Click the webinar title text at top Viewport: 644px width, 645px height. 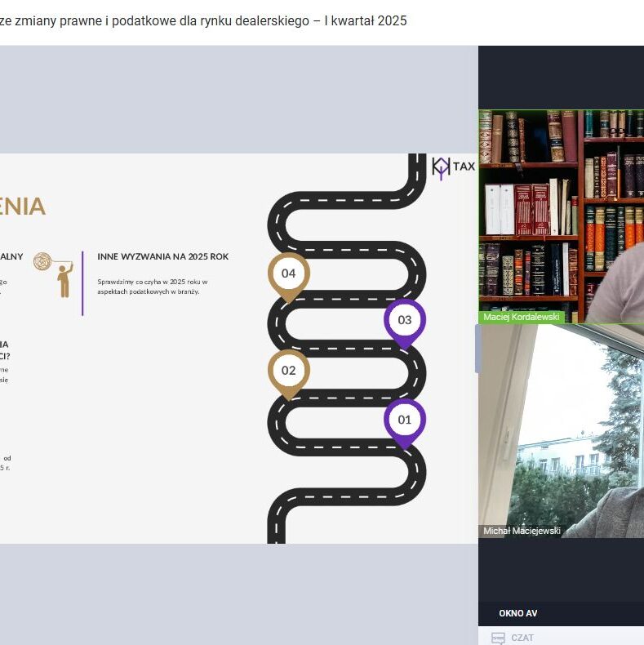pyautogui.click(x=204, y=21)
